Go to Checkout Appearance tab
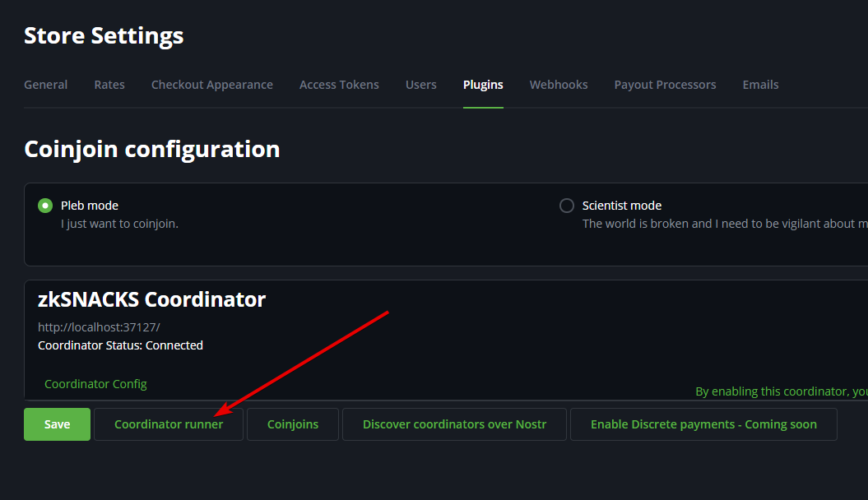Screen dimensions: 868x500 pos(212,85)
